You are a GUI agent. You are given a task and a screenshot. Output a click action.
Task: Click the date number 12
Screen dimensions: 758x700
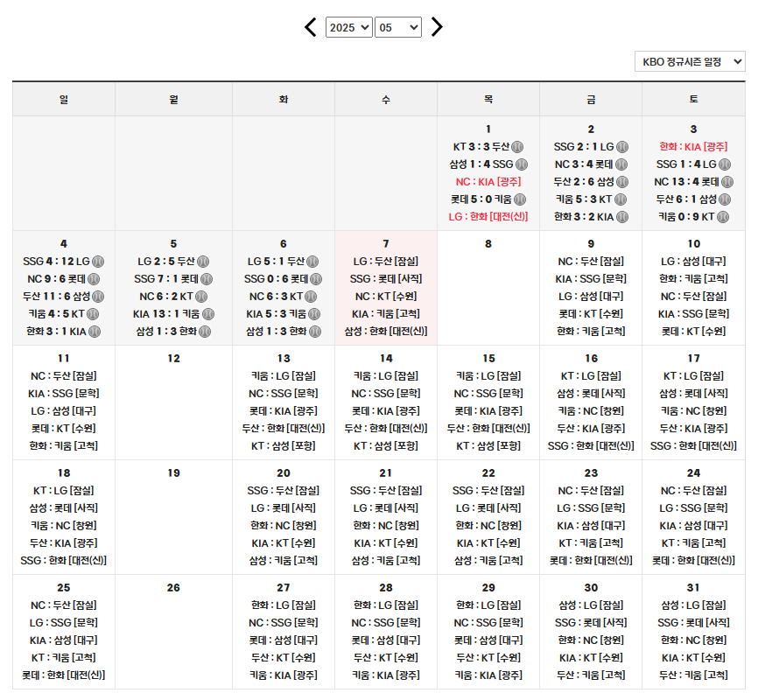click(173, 358)
